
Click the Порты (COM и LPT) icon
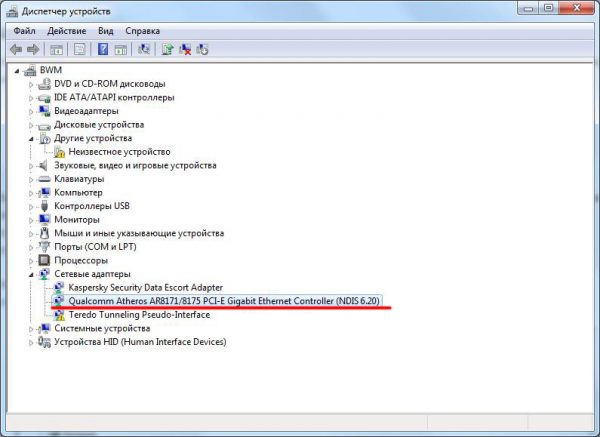[44, 247]
